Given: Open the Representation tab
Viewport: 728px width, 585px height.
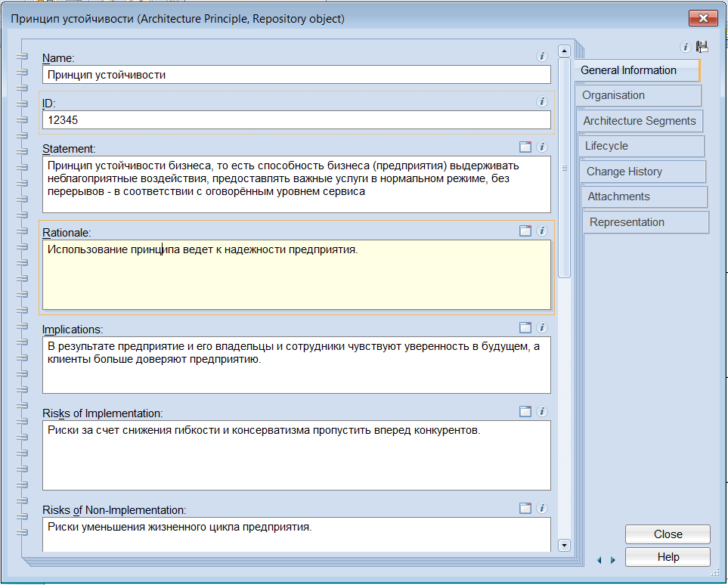Looking at the screenshot, I should coord(646,222).
